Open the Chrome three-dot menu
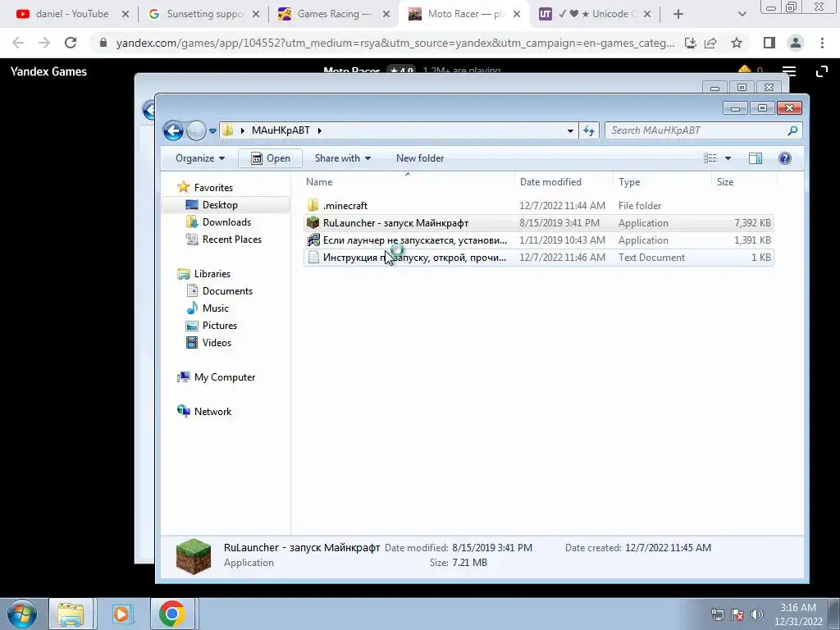Viewport: 840px width, 630px height. (822, 43)
